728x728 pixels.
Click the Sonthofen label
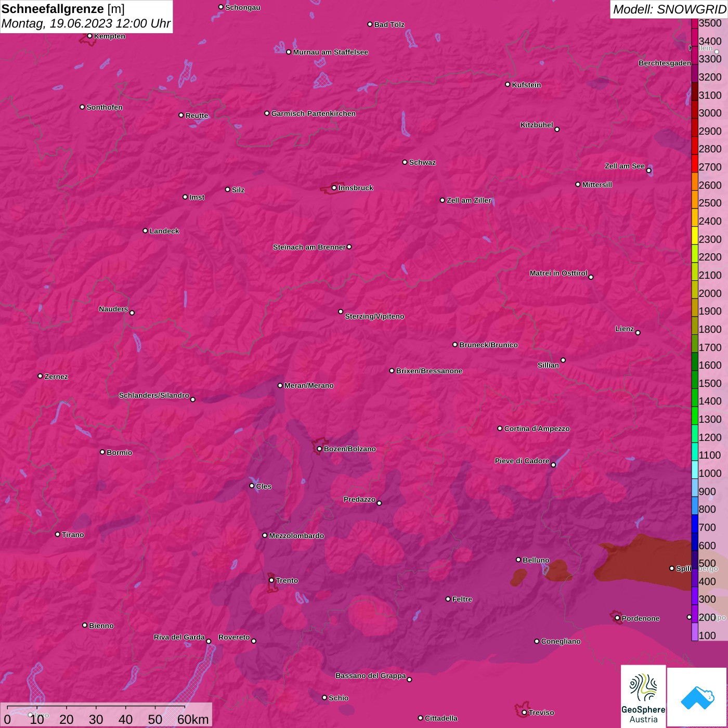(105, 107)
